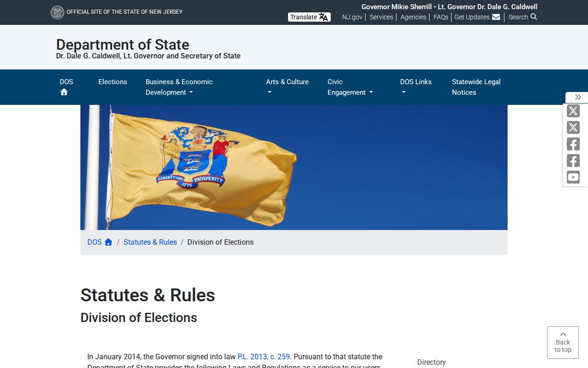Open the Elections menu item
Viewport: 588px width, 368px height.
coord(113,82)
